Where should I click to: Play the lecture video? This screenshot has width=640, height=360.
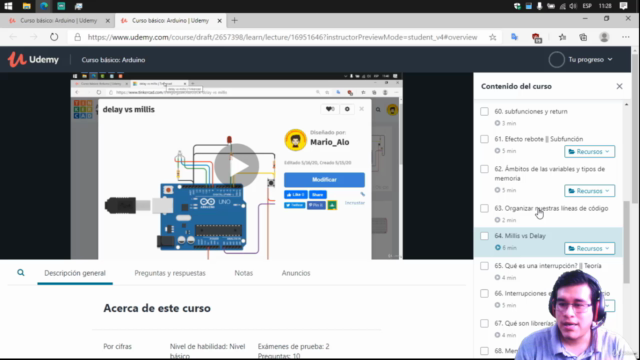click(237, 166)
